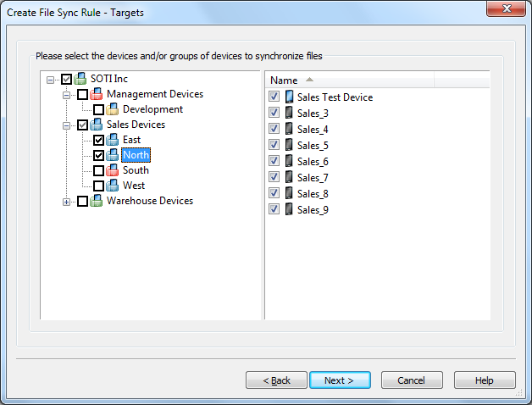Screen dimensions: 532x405
Task: Click the SOTI Inc root group icon
Action: pos(80,79)
